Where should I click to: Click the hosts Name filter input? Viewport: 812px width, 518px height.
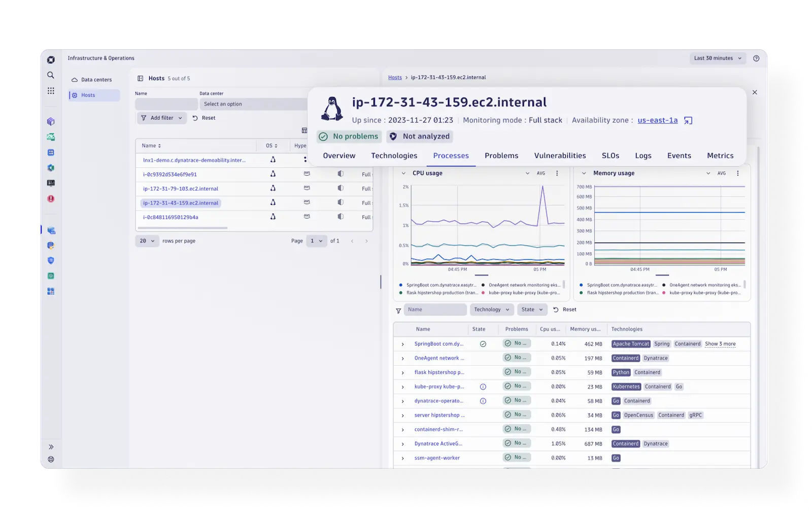pos(166,104)
